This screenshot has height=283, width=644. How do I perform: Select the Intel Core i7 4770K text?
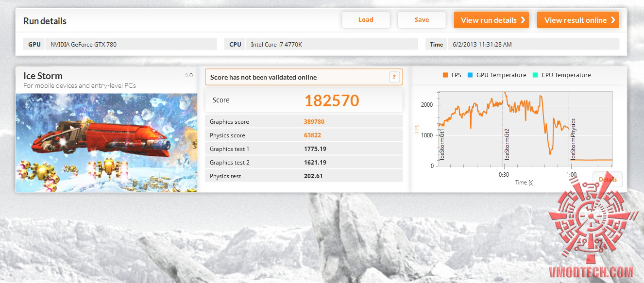click(277, 44)
